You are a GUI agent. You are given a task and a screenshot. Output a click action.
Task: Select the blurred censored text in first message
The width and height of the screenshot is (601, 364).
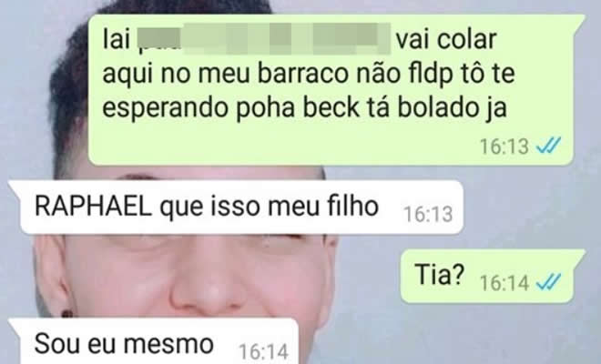pyautogui.click(x=264, y=39)
